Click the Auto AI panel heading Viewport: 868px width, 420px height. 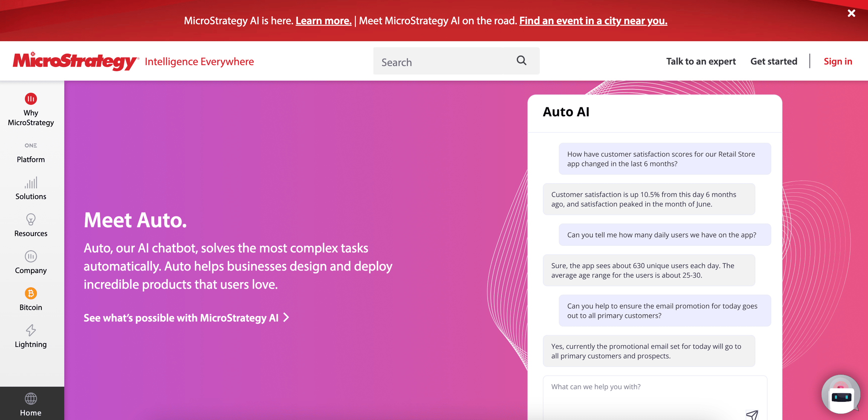[x=566, y=112]
